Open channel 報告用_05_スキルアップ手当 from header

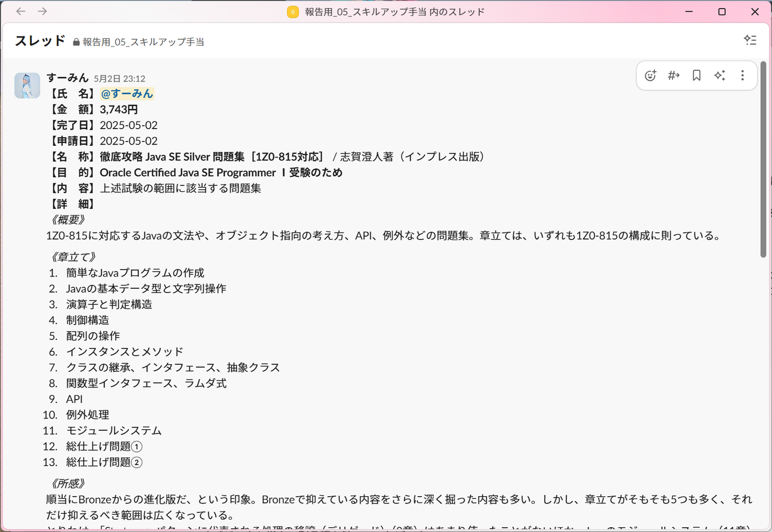[143, 42]
